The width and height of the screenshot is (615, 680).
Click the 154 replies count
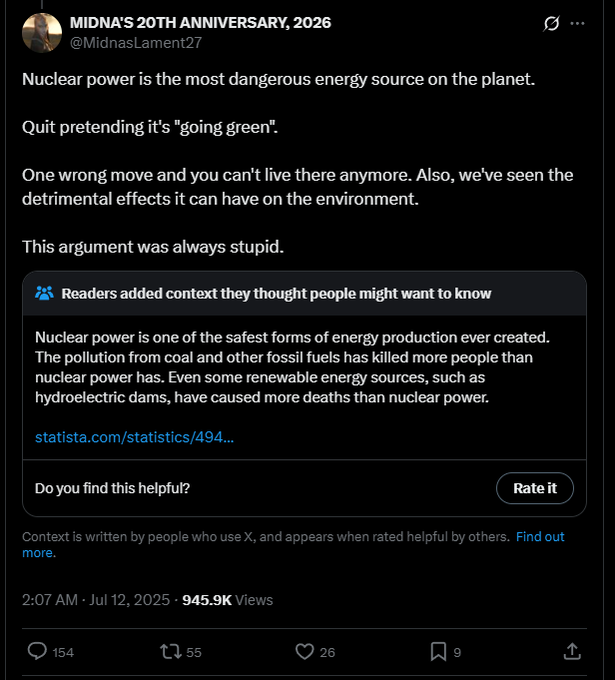point(63,652)
